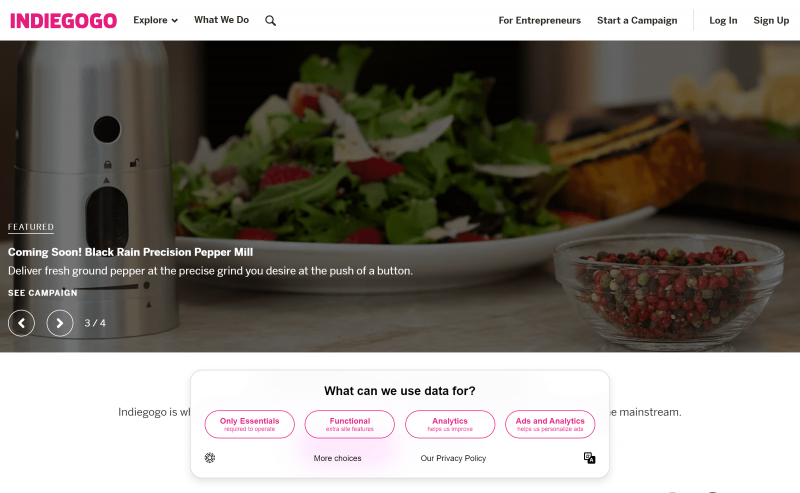
Task: Open the search magnifier icon
Action: pyautogui.click(x=270, y=20)
